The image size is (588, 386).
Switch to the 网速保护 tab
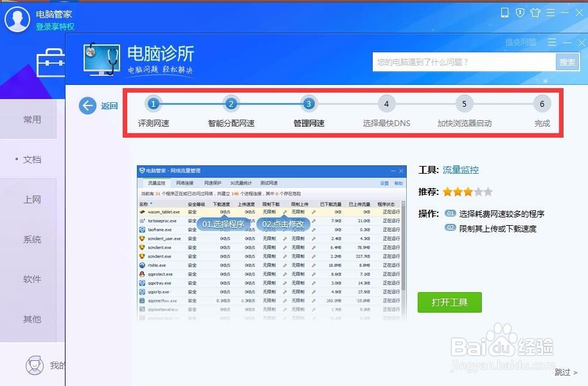coord(213,182)
